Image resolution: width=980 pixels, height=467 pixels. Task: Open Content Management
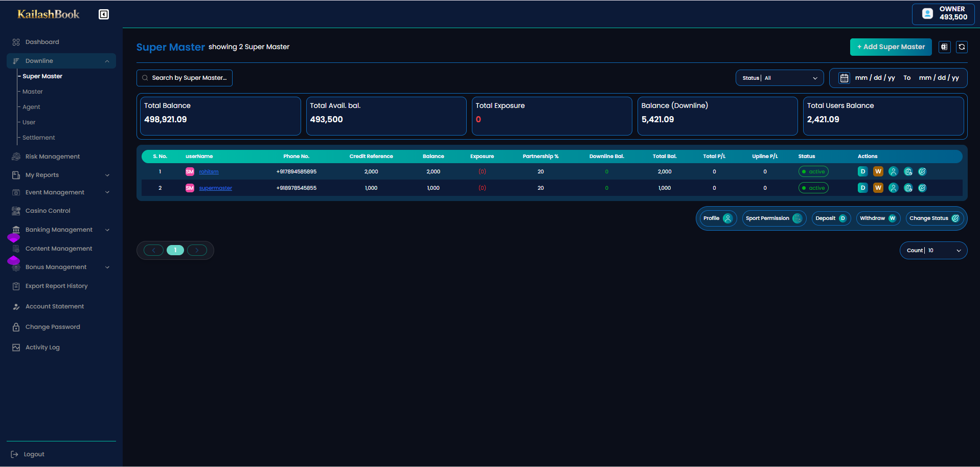(x=59, y=249)
